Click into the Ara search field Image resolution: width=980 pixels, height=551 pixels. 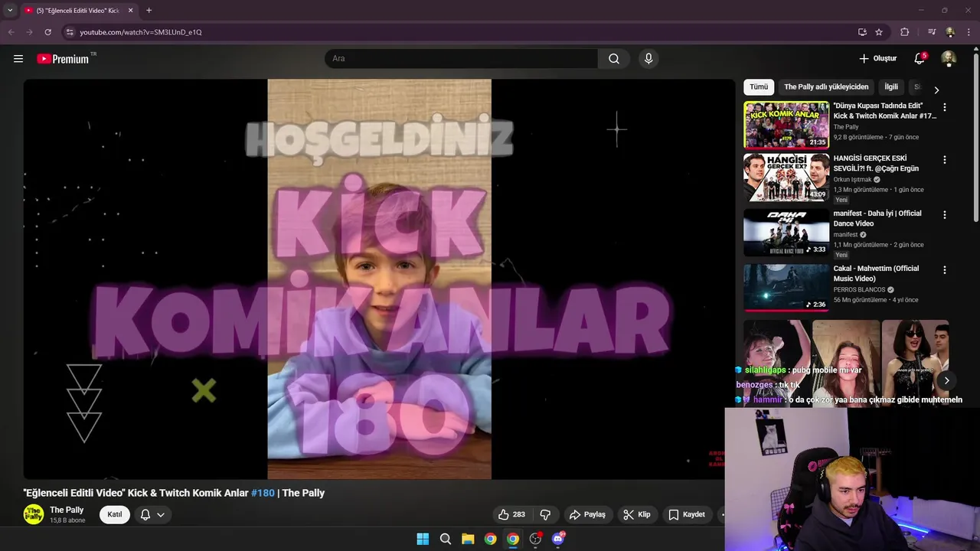(461, 58)
